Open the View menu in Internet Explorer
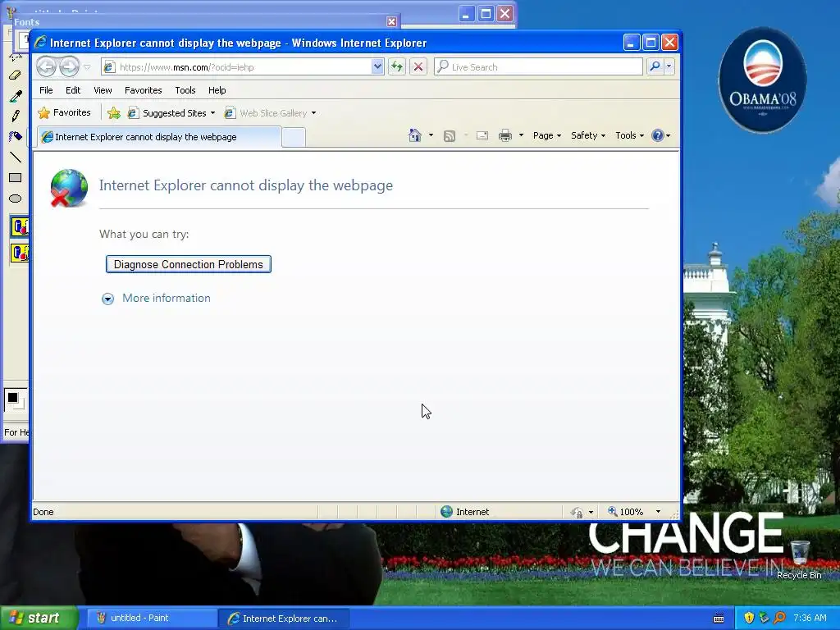The image size is (840, 630). click(x=103, y=90)
